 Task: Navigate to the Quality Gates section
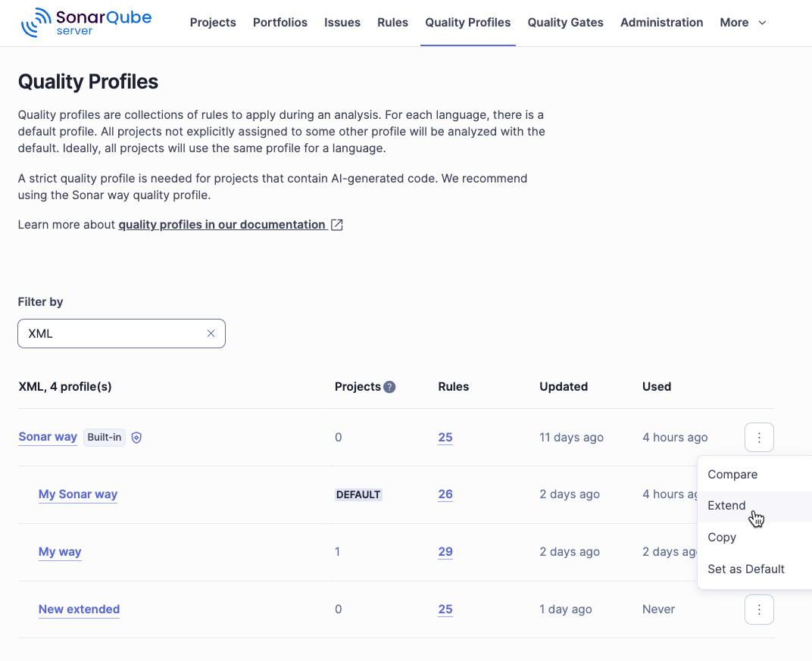(x=565, y=22)
